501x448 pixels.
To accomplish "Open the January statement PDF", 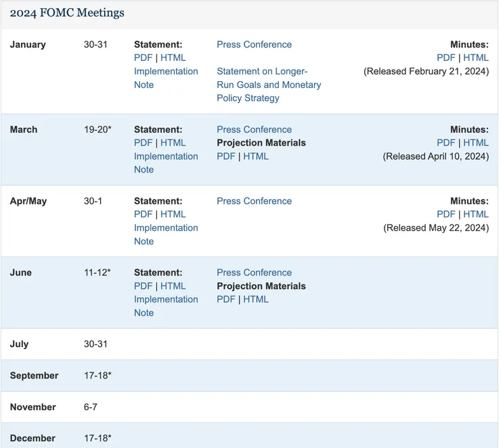I will [143, 58].
